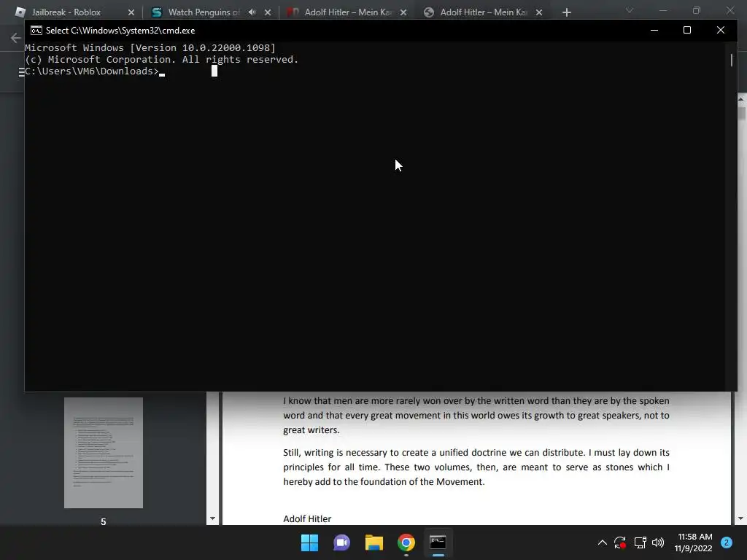Mute the Watch Penguins tab audio icon
This screenshot has width=747, height=560.
(252, 12)
